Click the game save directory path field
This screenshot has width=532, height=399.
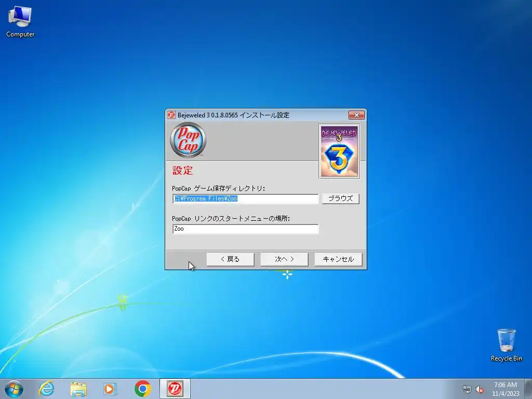point(246,199)
